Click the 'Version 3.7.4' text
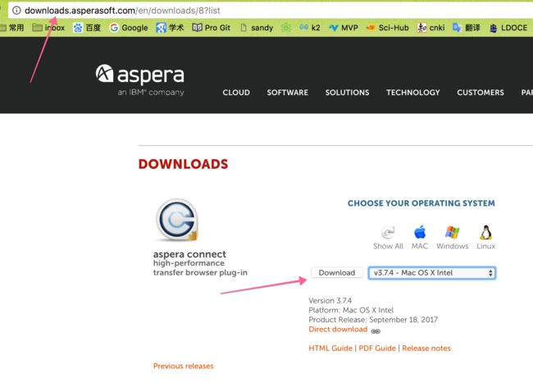 click(x=330, y=300)
